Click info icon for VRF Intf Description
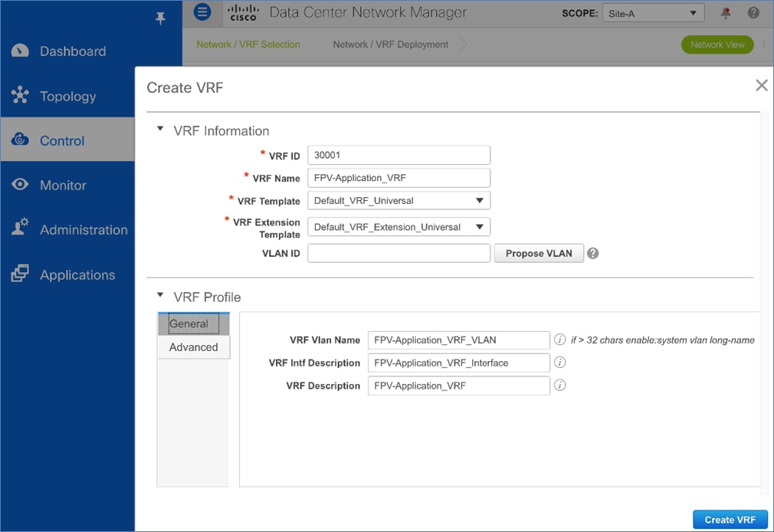This screenshot has height=532, width=774. click(559, 362)
